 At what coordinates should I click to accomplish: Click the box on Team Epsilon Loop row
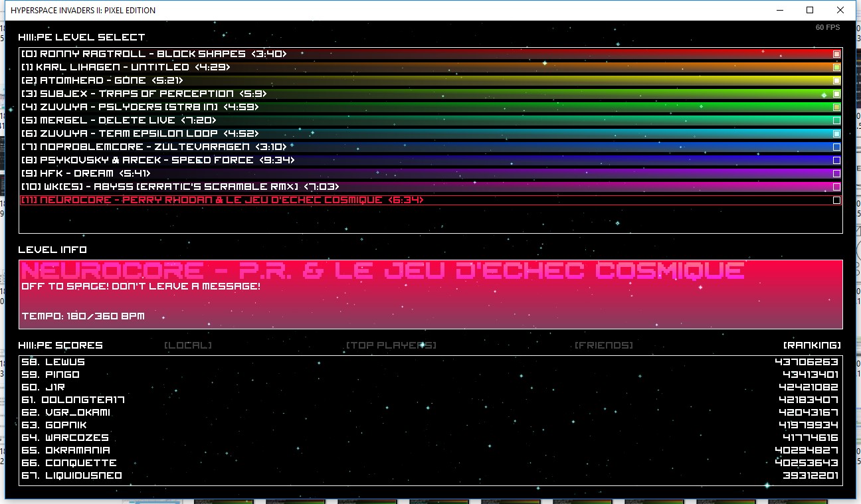(x=836, y=133)
